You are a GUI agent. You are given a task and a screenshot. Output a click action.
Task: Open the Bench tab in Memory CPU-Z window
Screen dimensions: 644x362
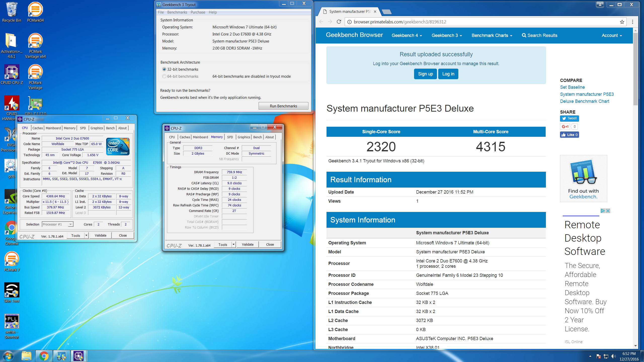(257, 137)
